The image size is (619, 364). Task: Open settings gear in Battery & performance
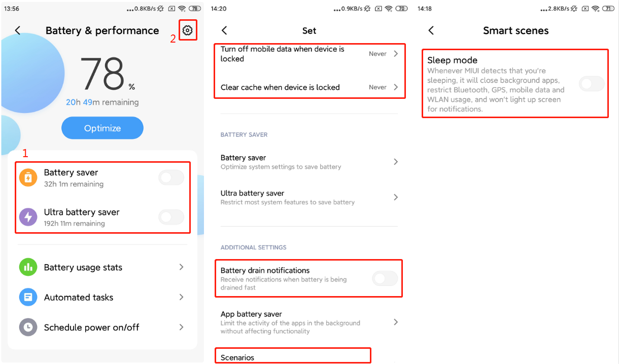point(188,30)
